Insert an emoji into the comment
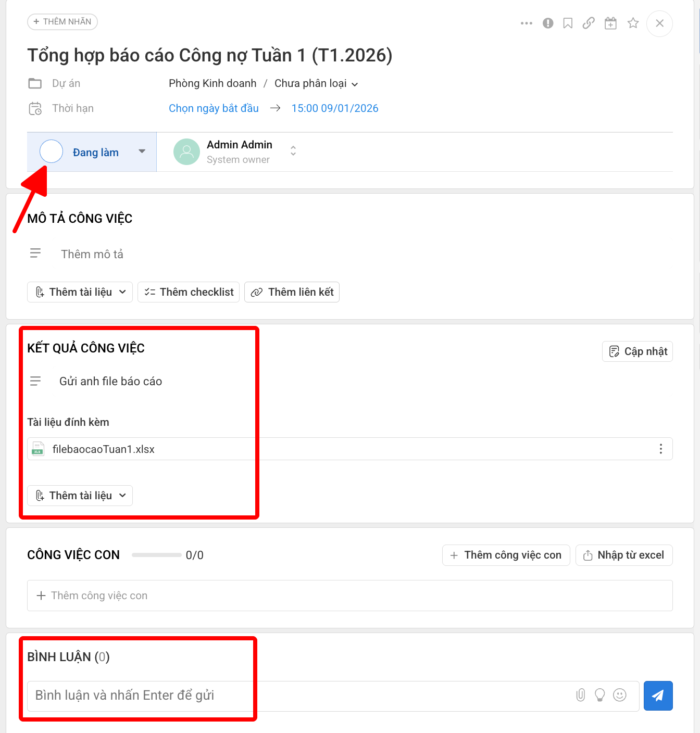700x733 pixels. [619, 696]
